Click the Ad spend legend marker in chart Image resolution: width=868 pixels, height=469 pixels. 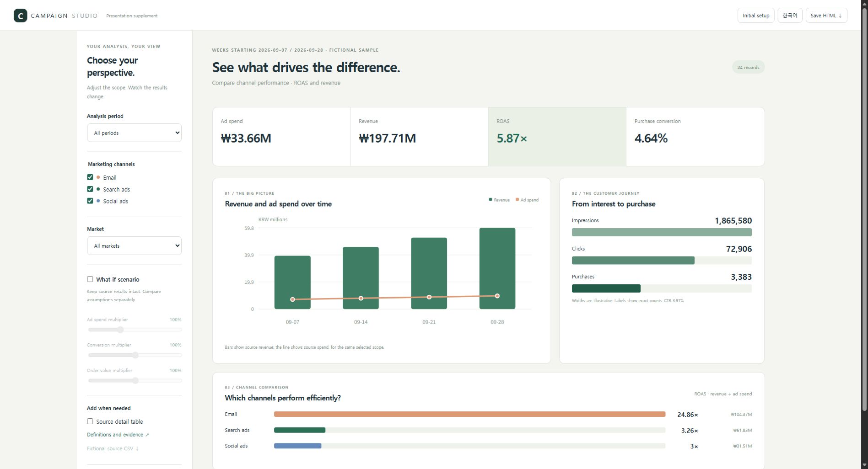[517, 200]
